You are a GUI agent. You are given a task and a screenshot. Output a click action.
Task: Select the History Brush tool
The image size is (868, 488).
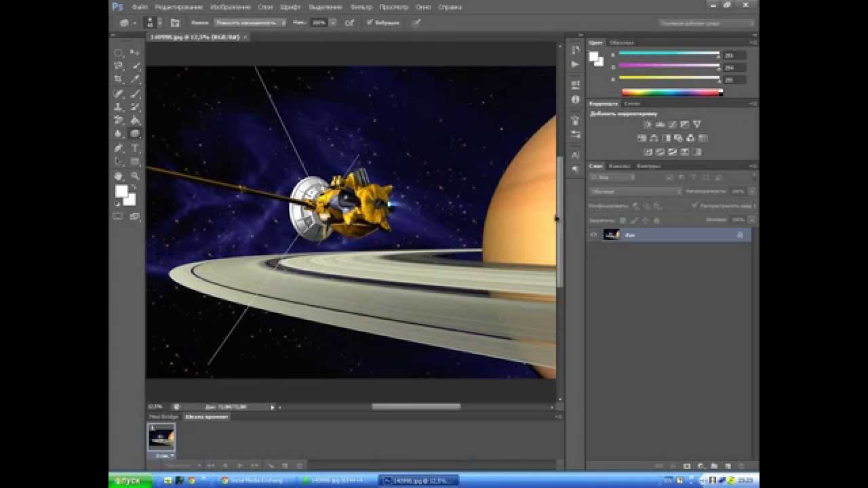[136, 107]
